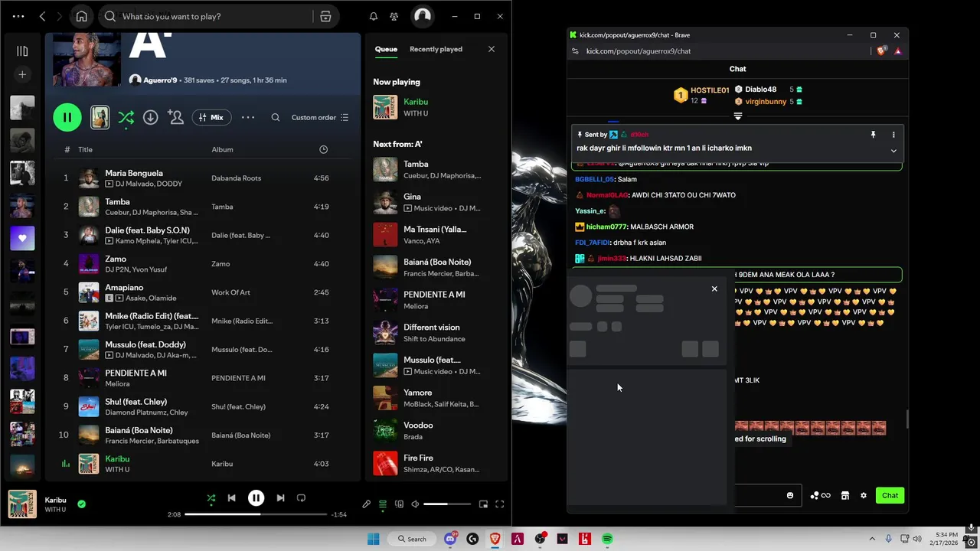Viewport: 980px width, 551px height.
Task: Open the Brave Rewards triangle icon
Action: [897, 51]
